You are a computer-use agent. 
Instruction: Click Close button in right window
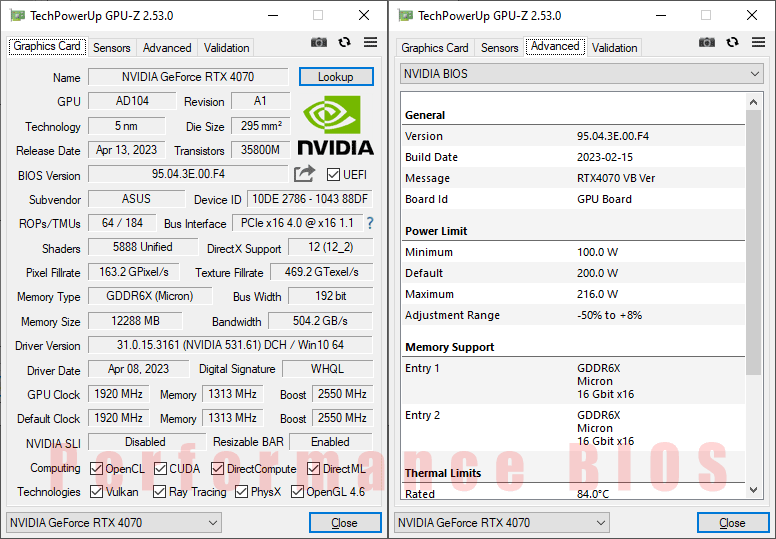pyautogui.click(x=732, y=523)
